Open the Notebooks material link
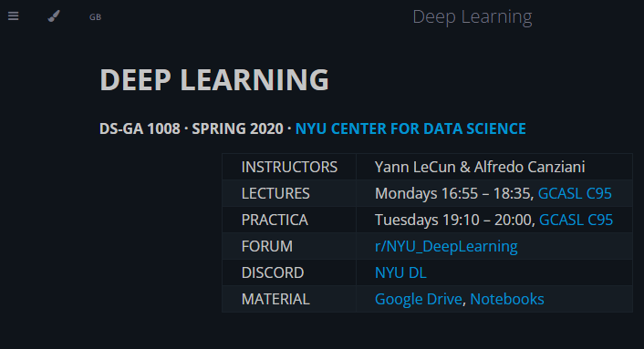The width and height of the screenshot is (644, 349). [x=507, y=299]
